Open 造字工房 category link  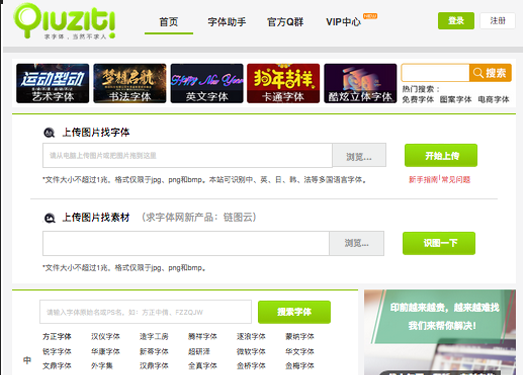[x=154, y=336]
